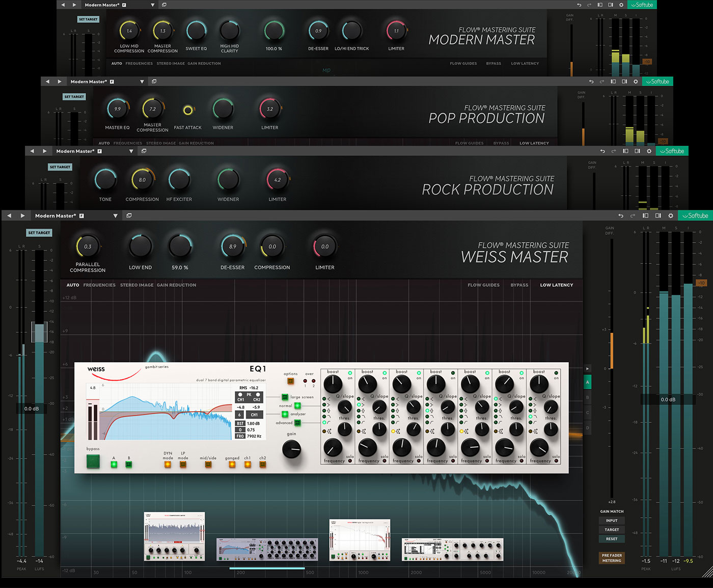Image resolution: width=713 pixels, height=588 pixels.
Task: Go to next preset in Weiss Master
Action: [22, 216]
